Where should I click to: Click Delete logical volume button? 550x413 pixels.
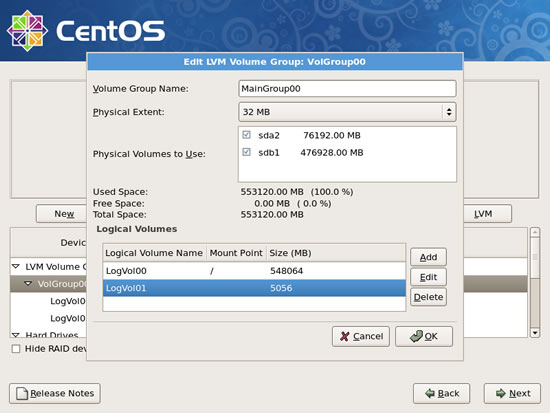[428, 297]
